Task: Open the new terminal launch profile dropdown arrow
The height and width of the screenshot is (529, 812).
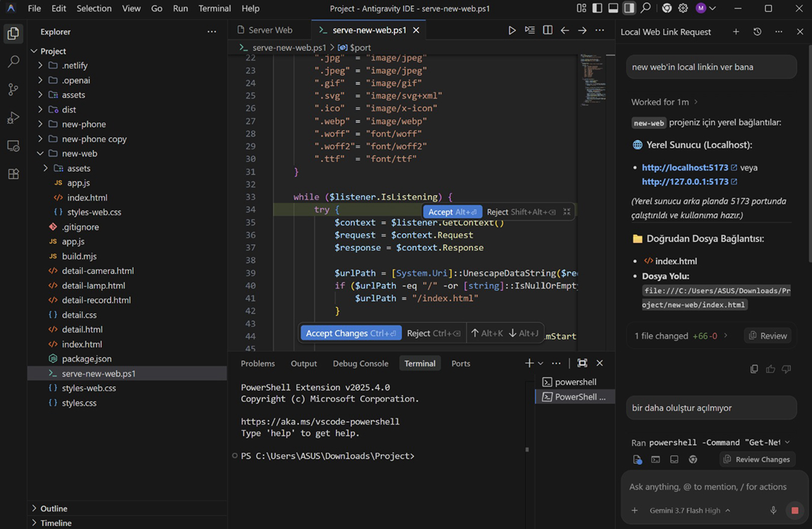Action: [540, 363]
